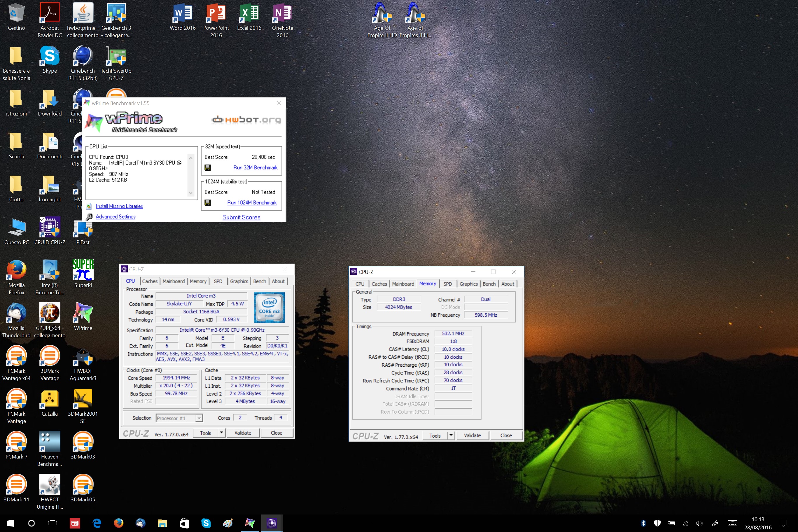Open Skype desktop shortcut
The width and height of the screenshot is (798, 532).
(x=50, y=60)
